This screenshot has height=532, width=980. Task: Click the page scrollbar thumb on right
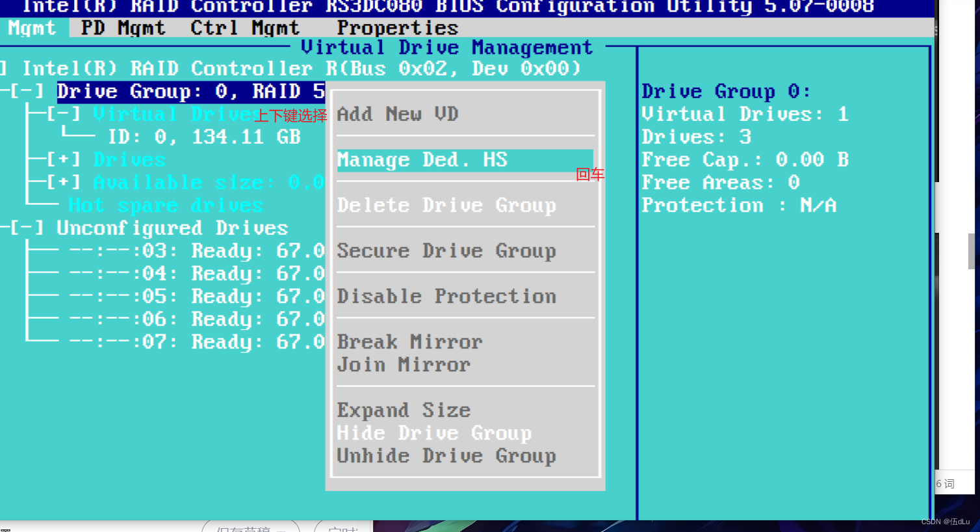[x=972, y=251]
